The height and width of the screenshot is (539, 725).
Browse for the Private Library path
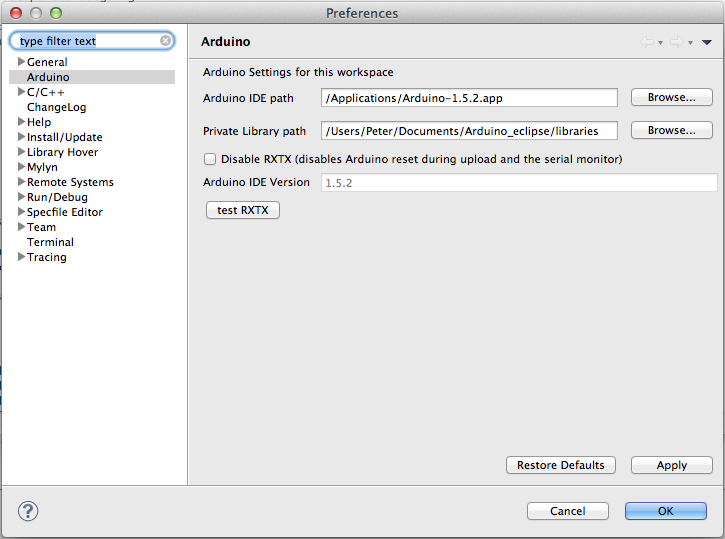point(671,130)
